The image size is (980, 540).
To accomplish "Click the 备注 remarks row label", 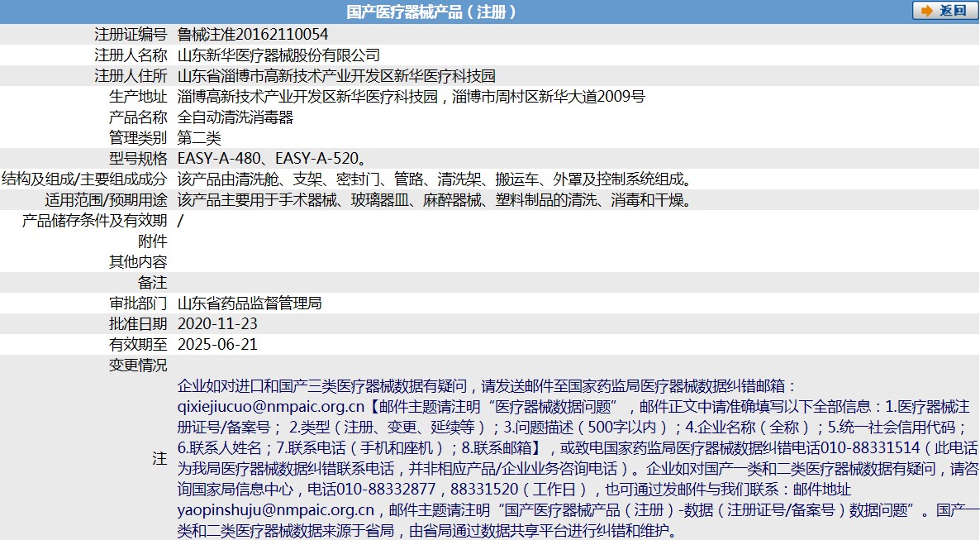I will click(152, 283).
